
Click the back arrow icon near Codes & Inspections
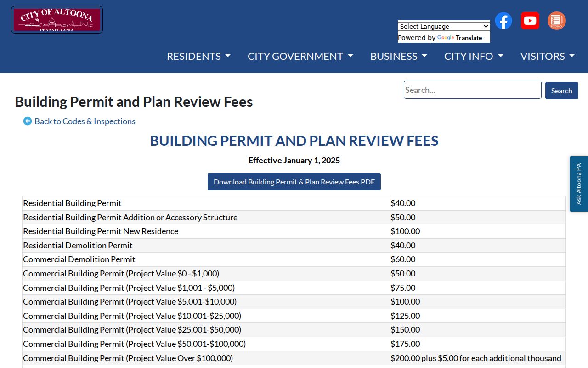[x=28, y=121]
